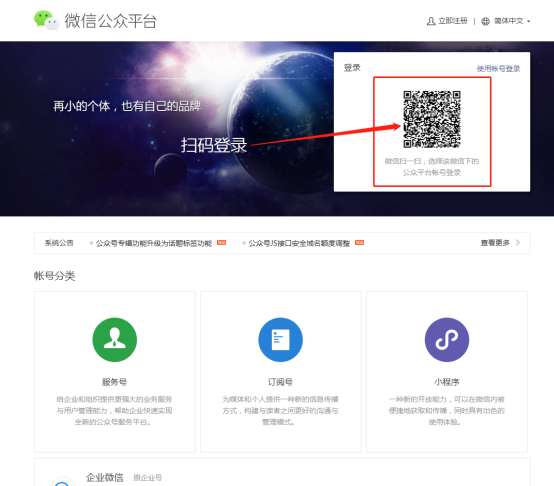Switch to 使用帐号登录 account login

(x=498, y=69)
